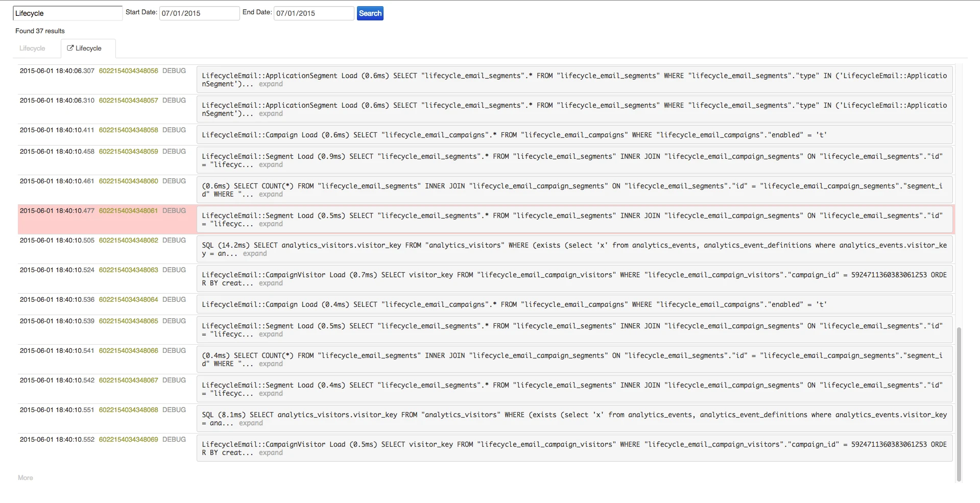Focus the Lifecycle search query field
Screen dimensions: 980x503
click(67, 13)
